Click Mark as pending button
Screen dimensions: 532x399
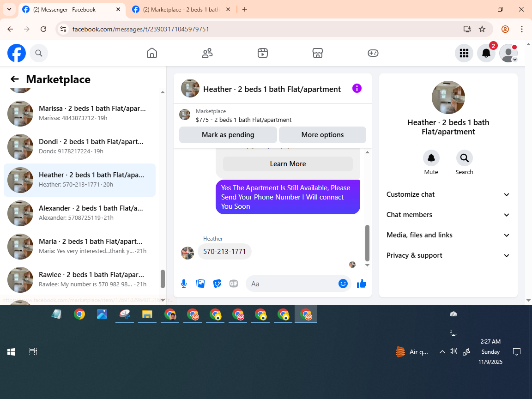228,135
